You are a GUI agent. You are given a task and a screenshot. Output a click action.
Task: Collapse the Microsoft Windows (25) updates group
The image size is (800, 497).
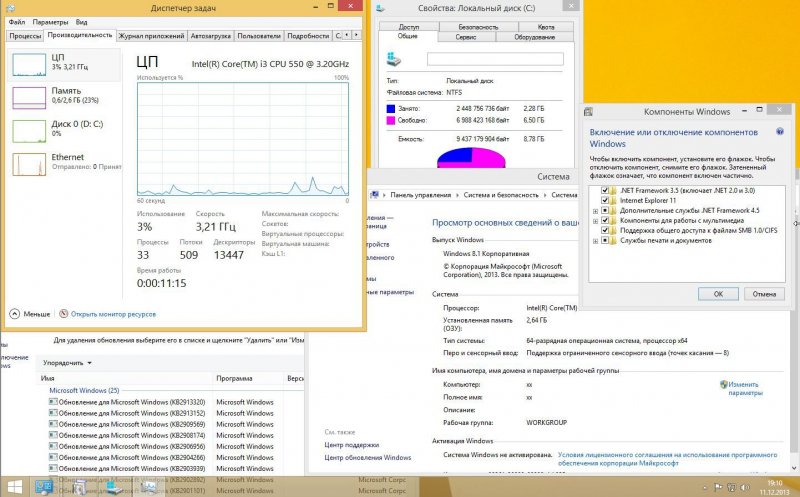click(84, 390)
